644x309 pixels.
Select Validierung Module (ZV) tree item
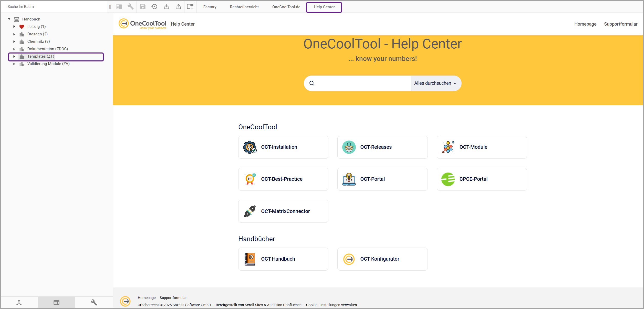pyautogui.click(x=48, y=64)
